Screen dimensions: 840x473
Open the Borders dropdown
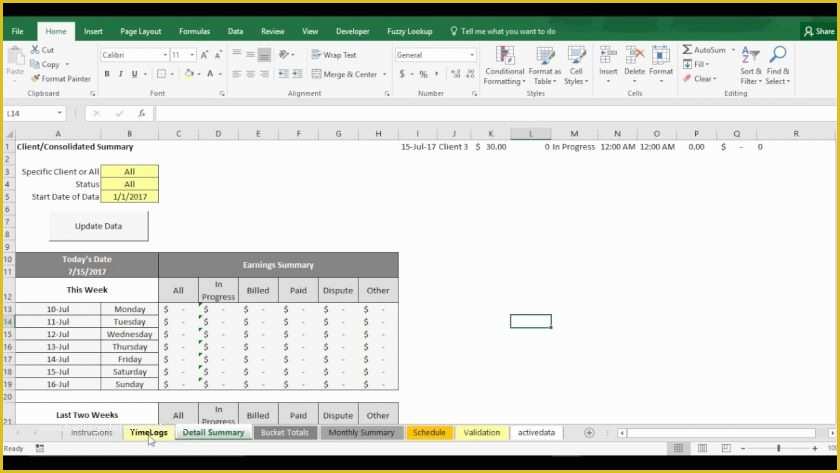pos(172,74)
